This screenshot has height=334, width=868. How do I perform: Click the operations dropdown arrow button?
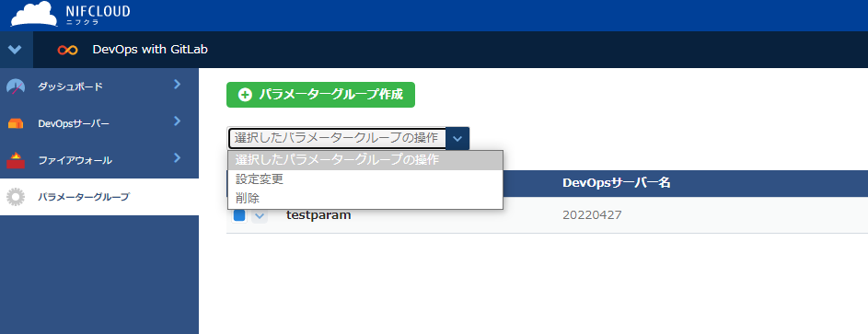[x=457, y=138]
